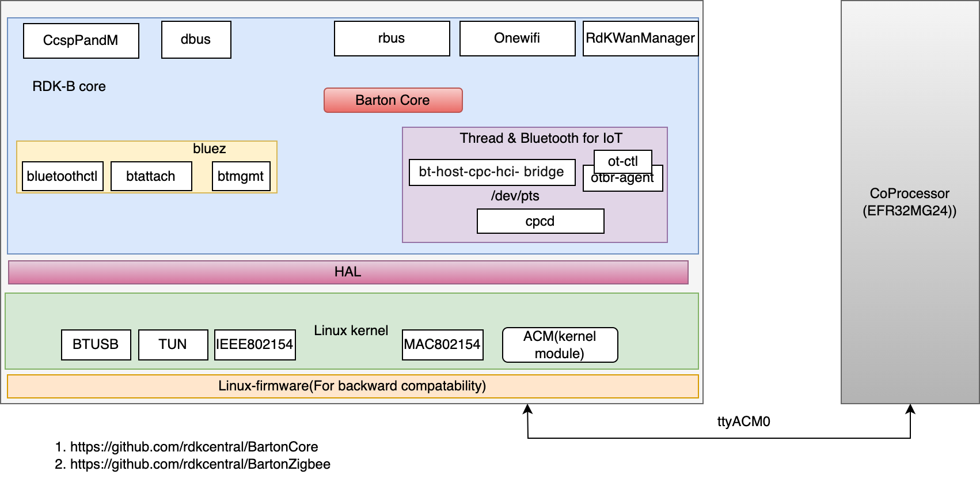
Task: Click the CcspPandM box
Action: (x=81, y=40)
